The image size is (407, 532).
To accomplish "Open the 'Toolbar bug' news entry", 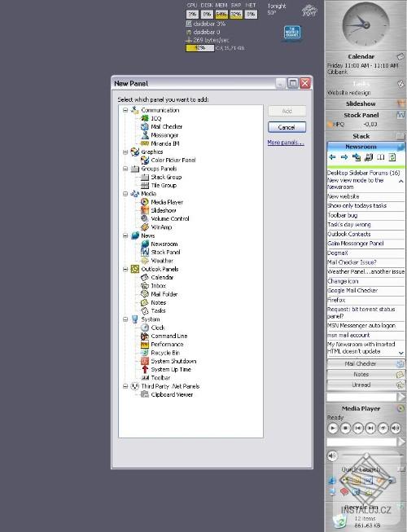I will 343,215.
